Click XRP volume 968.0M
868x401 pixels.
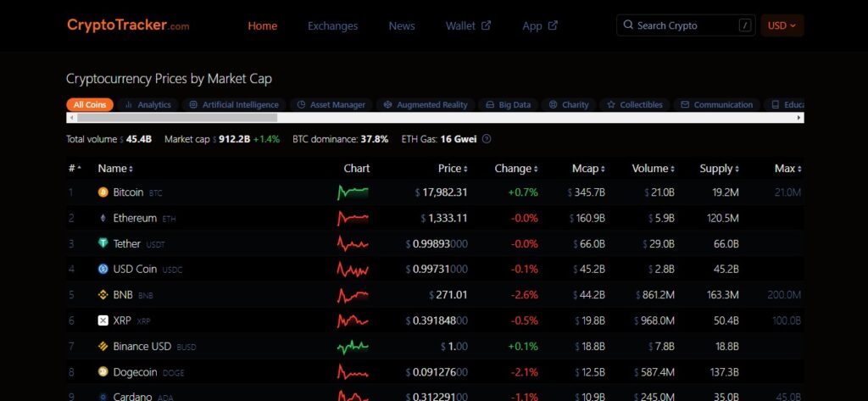654,320
